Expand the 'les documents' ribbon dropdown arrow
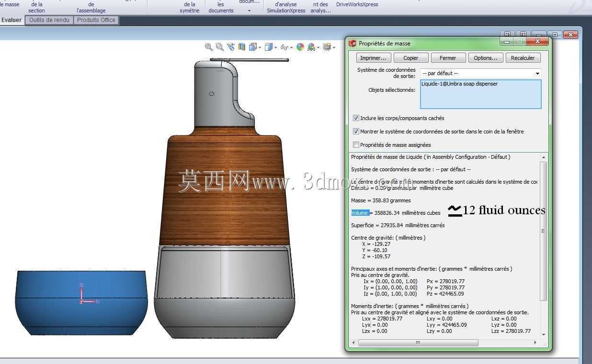The width and height of the screenshot is (592, 364). point(249,11)
